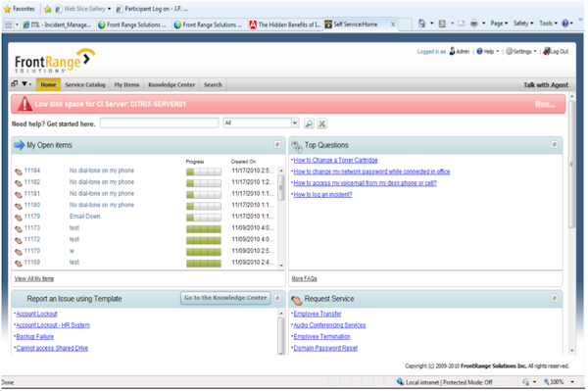The width and height of the screenshot is (588, 391).
Task: Click the browser print icon
Action: (x=474, y=24)
